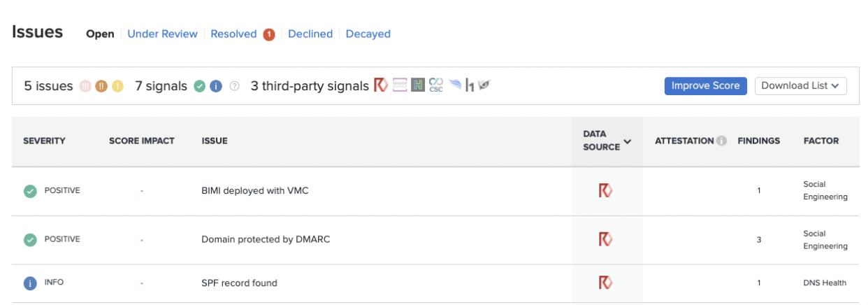The height and width of the screenshot is (305, 868).
Task: Click the yellow low severity filter icon
Action: coord(117,86)
